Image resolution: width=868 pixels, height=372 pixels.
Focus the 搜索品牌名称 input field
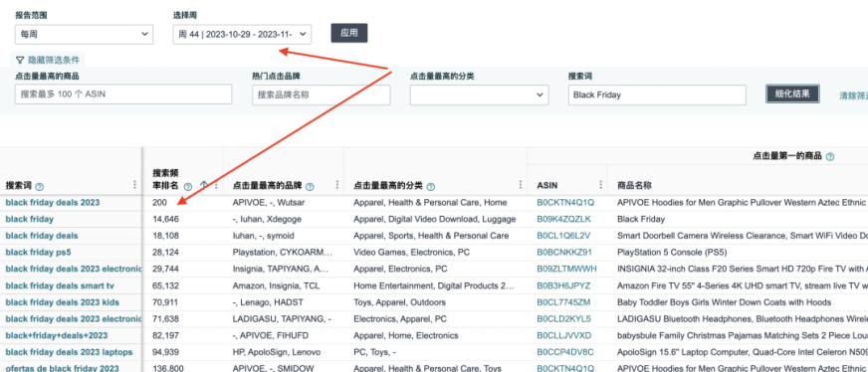pos(322,94)
